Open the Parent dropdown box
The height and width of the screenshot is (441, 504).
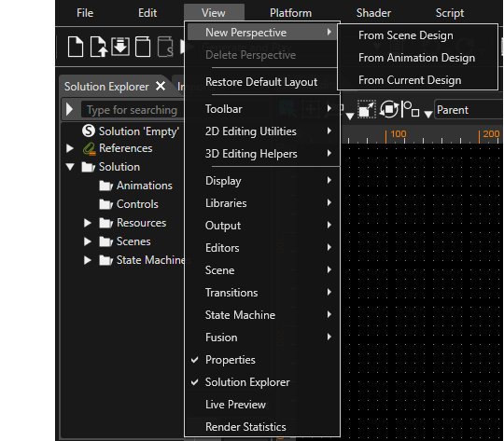coord(469,110)
